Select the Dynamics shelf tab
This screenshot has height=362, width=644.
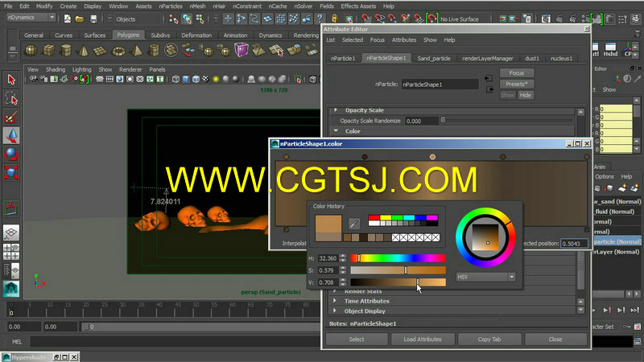[x=270, y=35]
